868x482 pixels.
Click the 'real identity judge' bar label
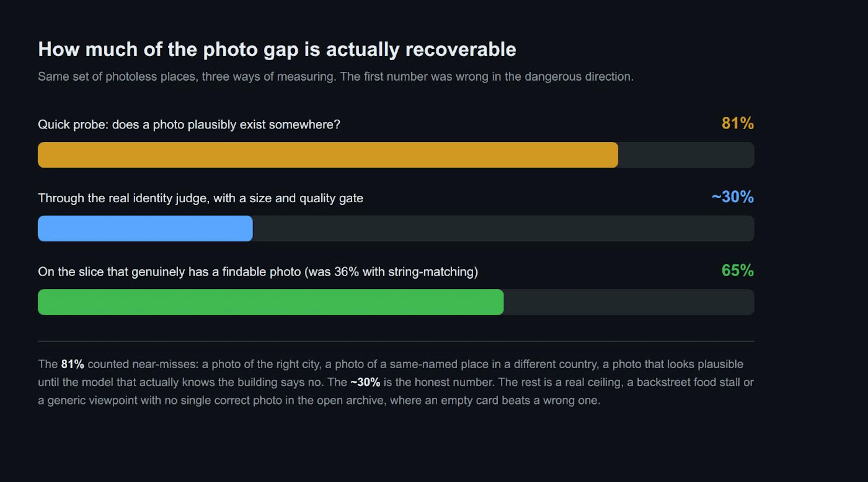[x=200, y=198]
